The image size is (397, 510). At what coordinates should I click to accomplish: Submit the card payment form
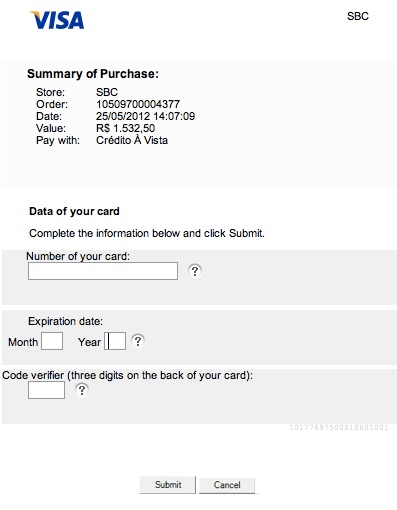point(168,484)
